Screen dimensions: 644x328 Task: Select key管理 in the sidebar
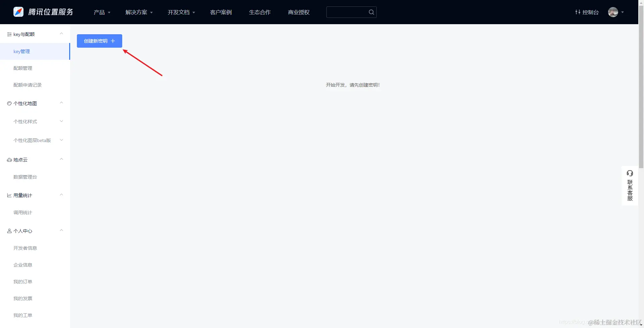tap(35, 51)
